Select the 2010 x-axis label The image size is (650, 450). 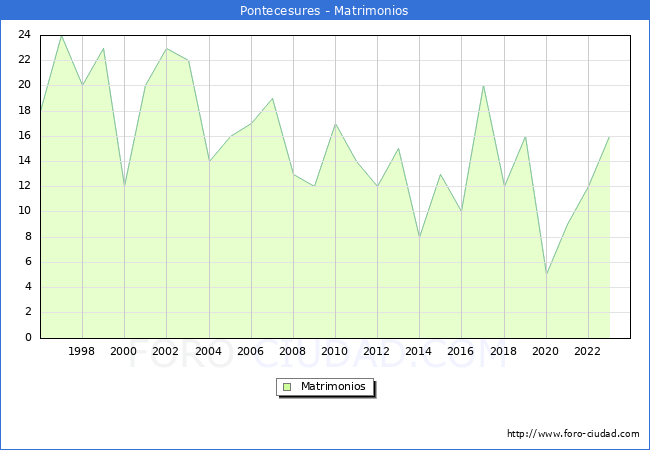335,351
